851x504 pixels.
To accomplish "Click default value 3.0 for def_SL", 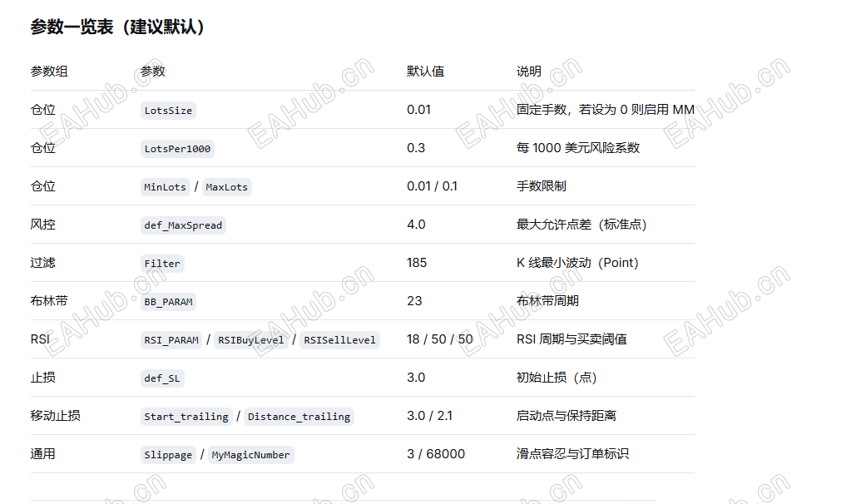I will pos(416,377).
